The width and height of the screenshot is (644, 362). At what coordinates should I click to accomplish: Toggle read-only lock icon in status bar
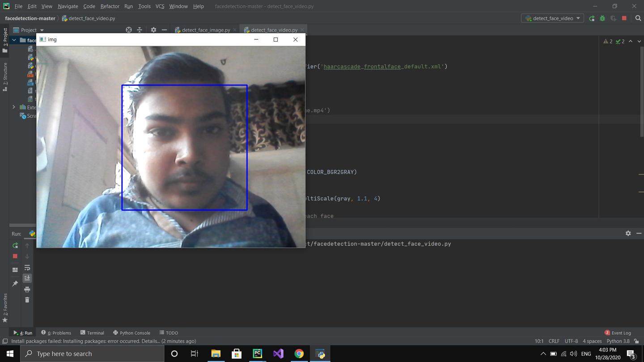click(x=636, y=341)
